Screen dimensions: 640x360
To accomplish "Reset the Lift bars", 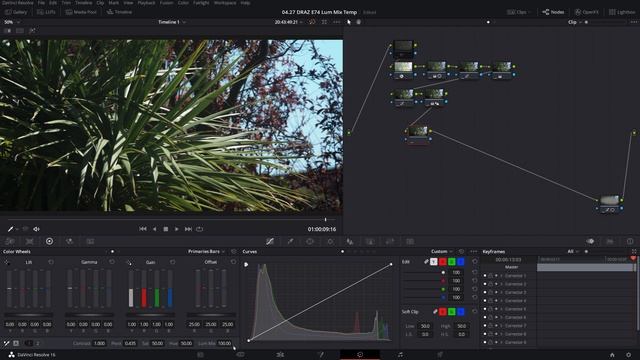I will pyautogui.click(x=51, y=262).
